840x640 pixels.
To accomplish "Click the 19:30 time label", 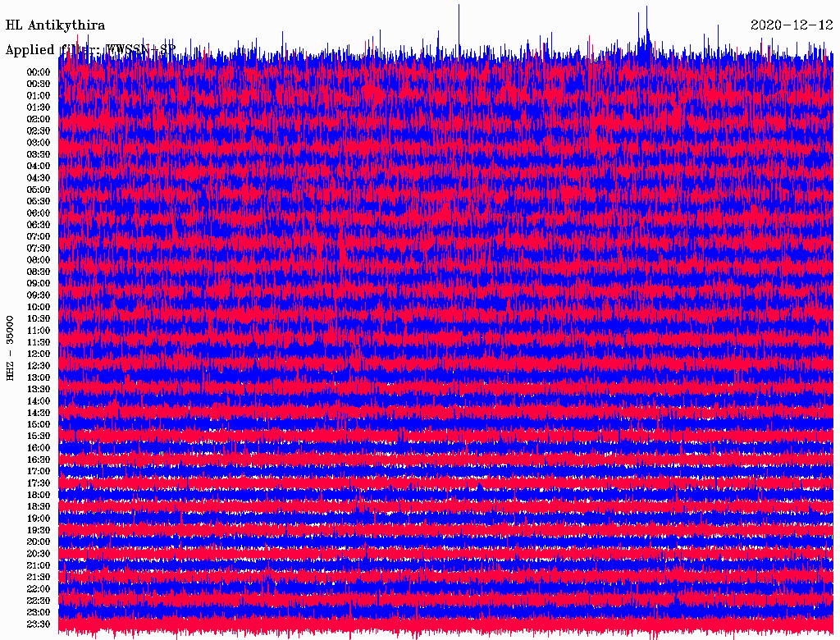I will pyautogui.click(x=39, y=531).
